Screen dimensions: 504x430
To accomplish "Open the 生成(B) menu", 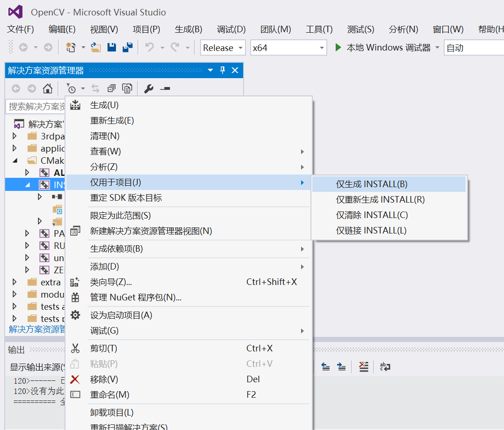I will pos(188,29).
